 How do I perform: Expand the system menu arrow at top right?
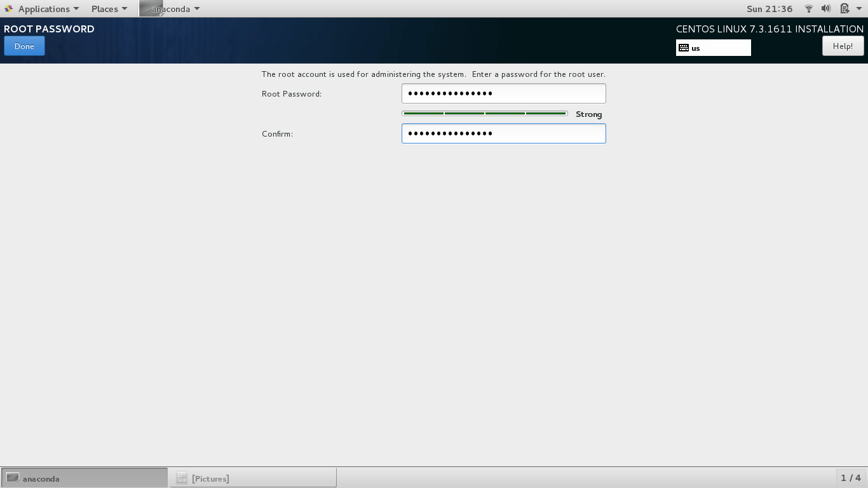pos(858,9)
